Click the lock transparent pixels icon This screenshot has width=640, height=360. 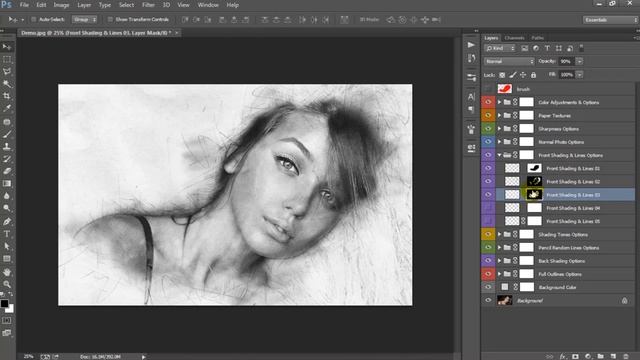pyautogui.click(x=502, y=75)
